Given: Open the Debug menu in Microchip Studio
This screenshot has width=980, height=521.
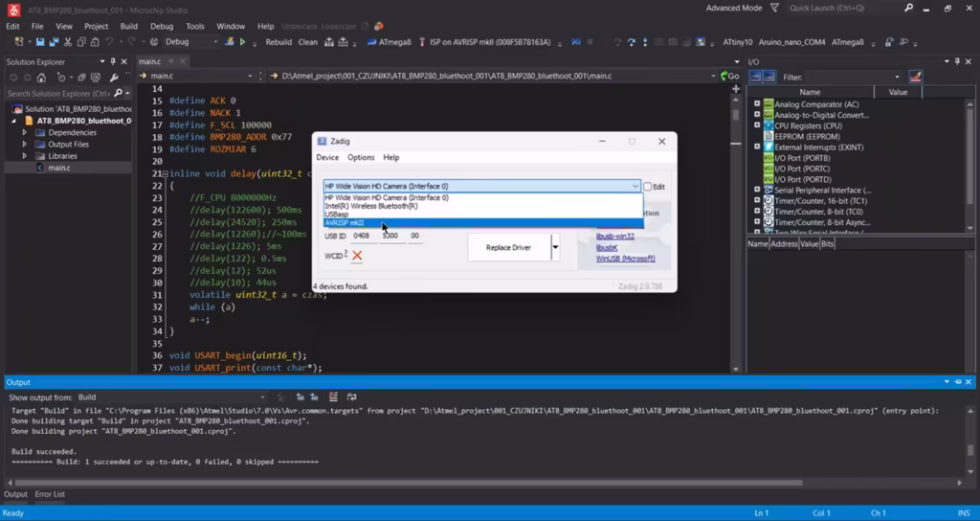Looking at the screenshot, I should [x=162, y=26].
